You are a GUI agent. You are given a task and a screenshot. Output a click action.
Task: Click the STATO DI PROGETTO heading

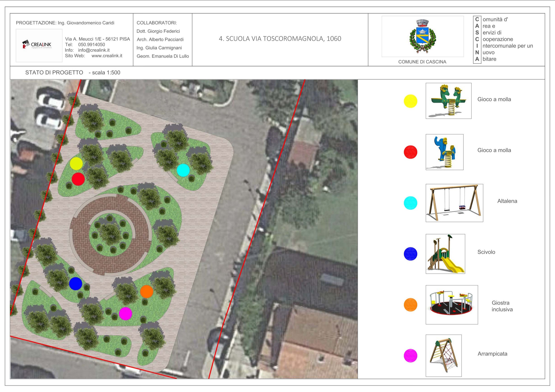(x=54, y=73)
